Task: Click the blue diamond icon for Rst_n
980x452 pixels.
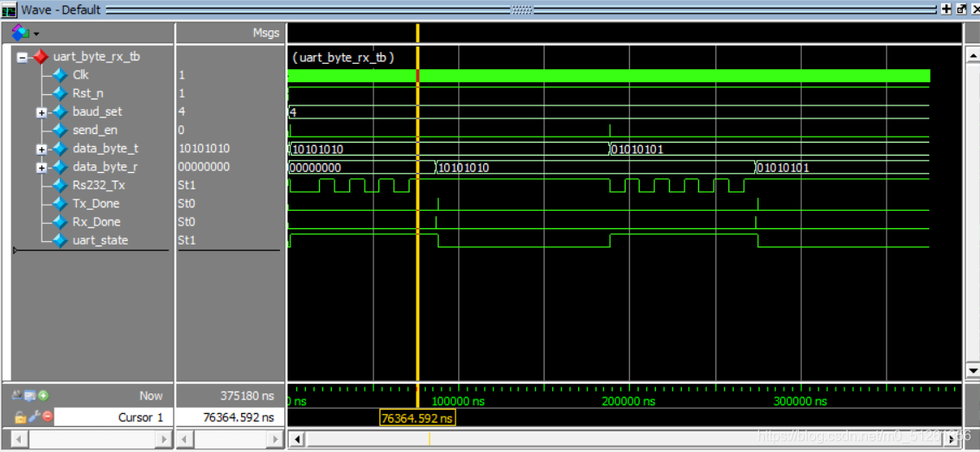Action: coord(60,94)
